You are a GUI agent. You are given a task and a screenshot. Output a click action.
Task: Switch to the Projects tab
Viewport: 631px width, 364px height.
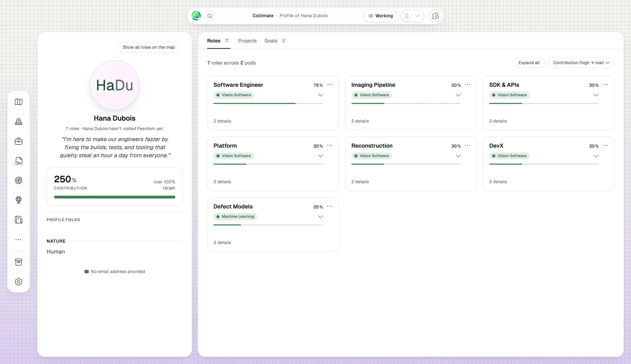[x=247, y=41]
